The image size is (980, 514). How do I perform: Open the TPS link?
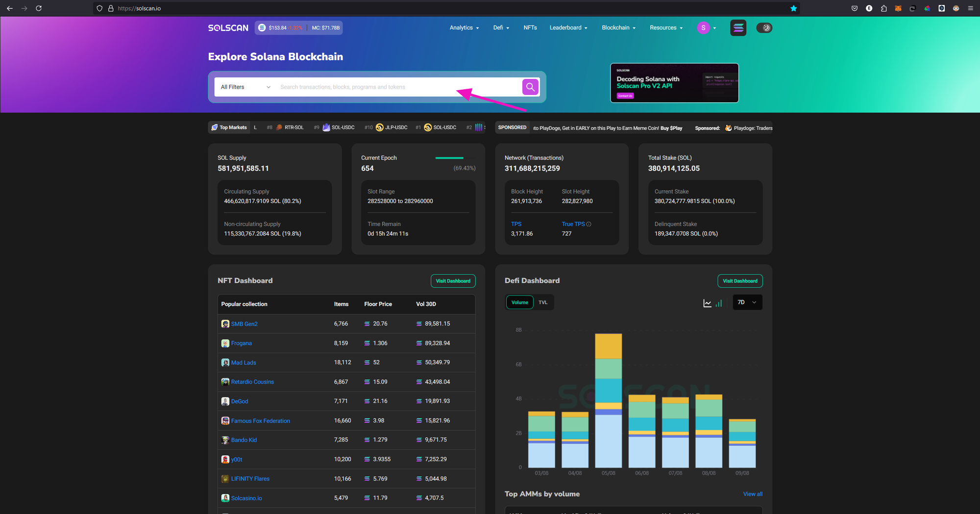click(516, 224)
